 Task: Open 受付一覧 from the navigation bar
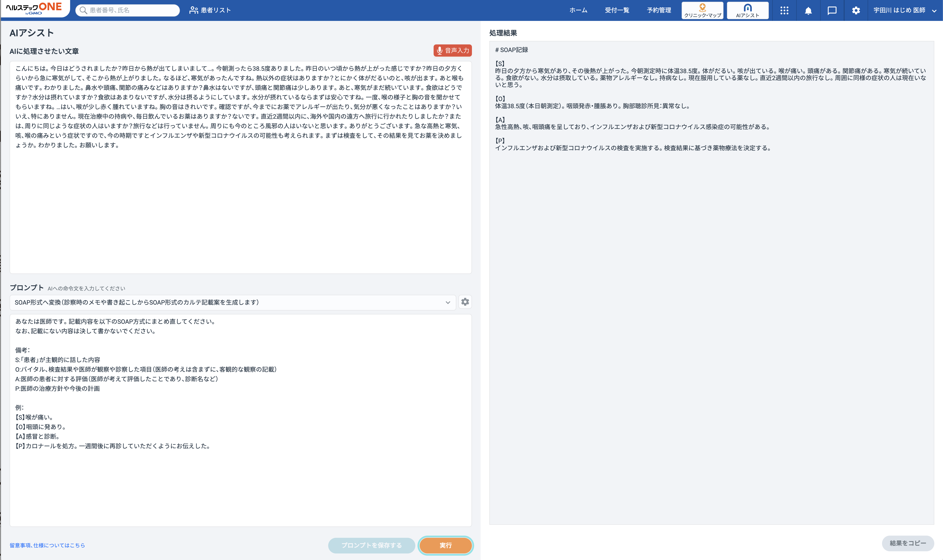pos(617,10)
